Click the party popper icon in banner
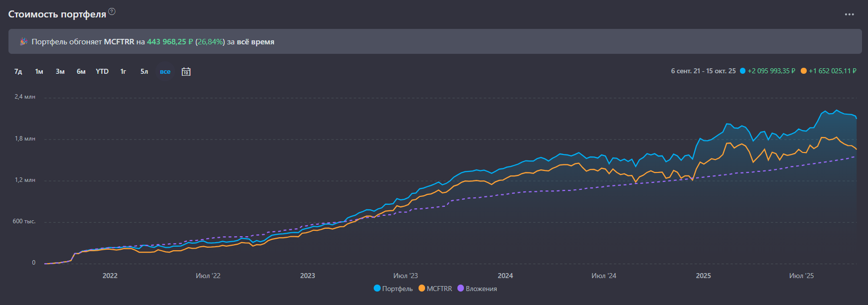 [x=23, y=42]
